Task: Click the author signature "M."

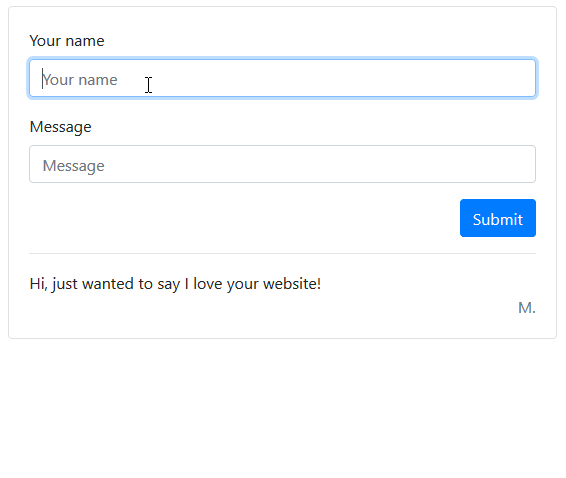Action: click(x=527, y=308)
